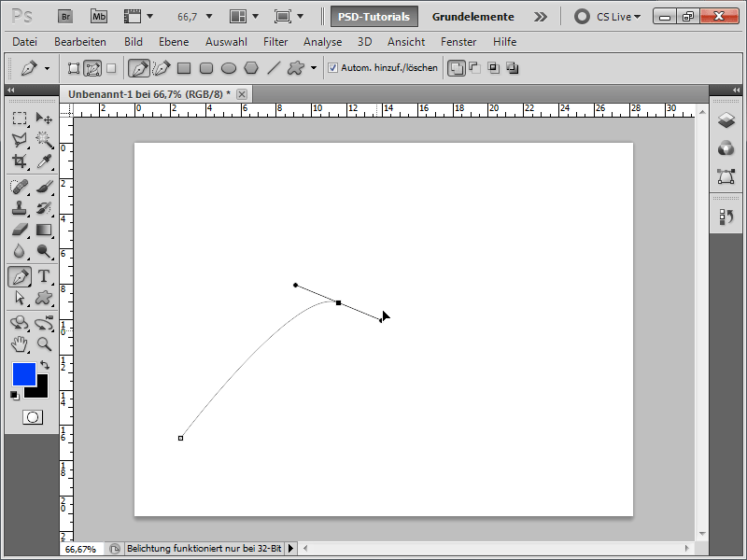Expand the right panel dock
747x560 pixels.
pyautogui.click(x=736, y=90)
